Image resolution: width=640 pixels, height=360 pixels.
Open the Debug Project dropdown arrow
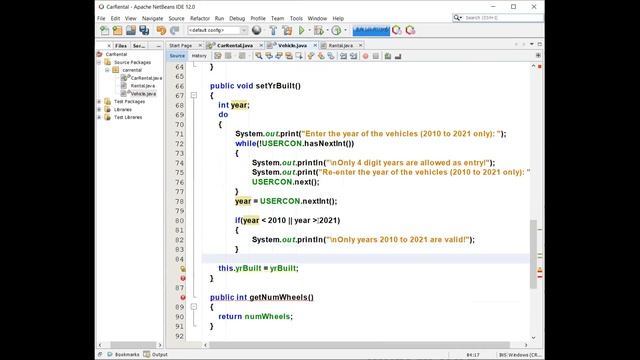point(327,30)
